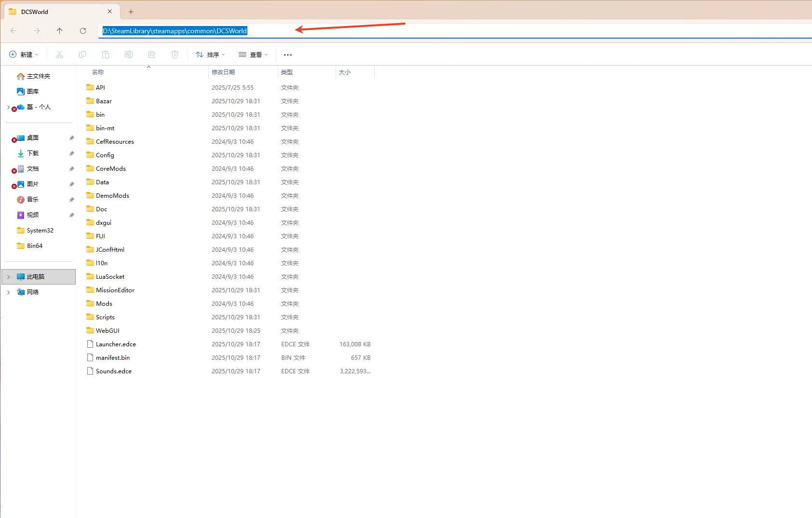Select the l10n folder
Screen dimensions: 812x518
click(x=102, y=263)
